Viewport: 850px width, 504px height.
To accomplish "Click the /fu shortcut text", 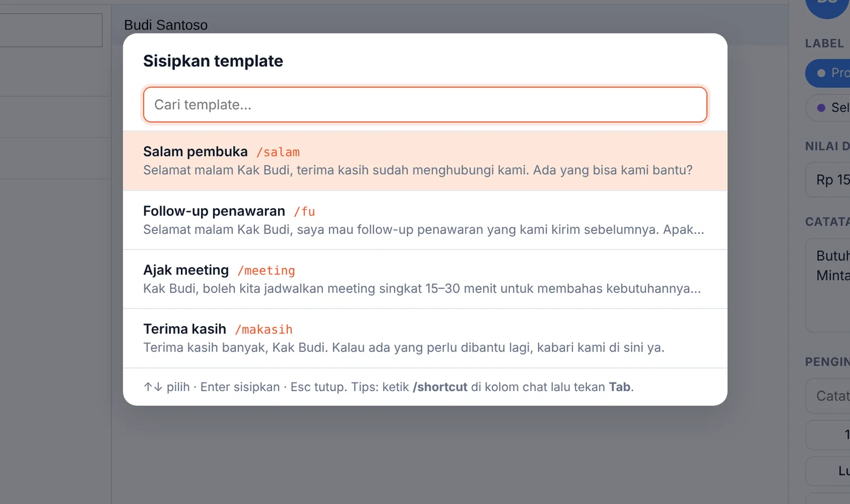I will point(304,211).
